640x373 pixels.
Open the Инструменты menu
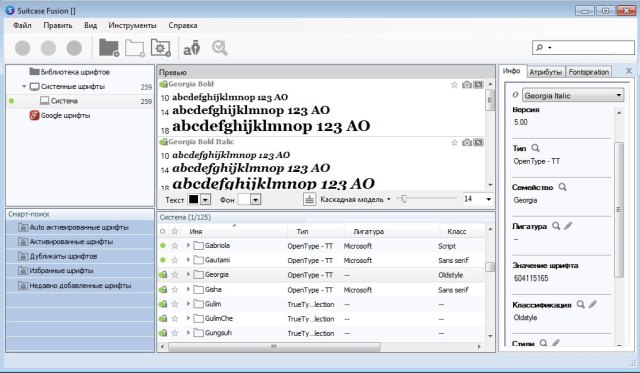[132, 25]
